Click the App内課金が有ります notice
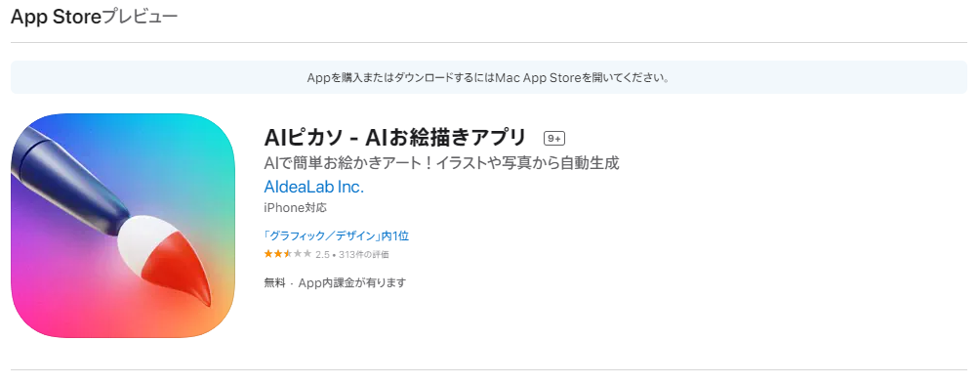The width and height of the screenshot is (980, 384). coord(351,282)
